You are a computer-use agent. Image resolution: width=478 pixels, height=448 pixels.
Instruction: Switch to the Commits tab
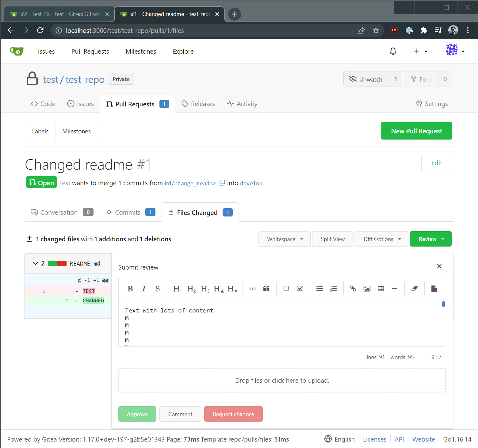[130, 212]
